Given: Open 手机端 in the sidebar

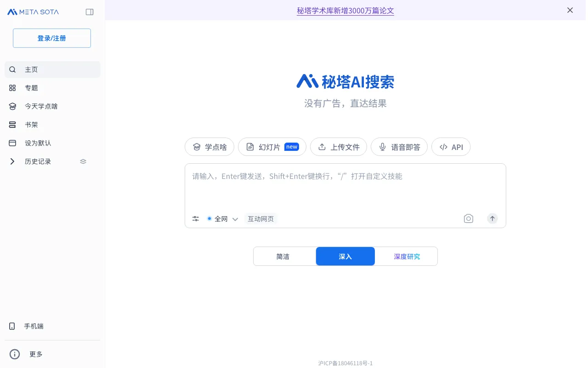Looking at the screenshot, I should [x=52, y=326].
